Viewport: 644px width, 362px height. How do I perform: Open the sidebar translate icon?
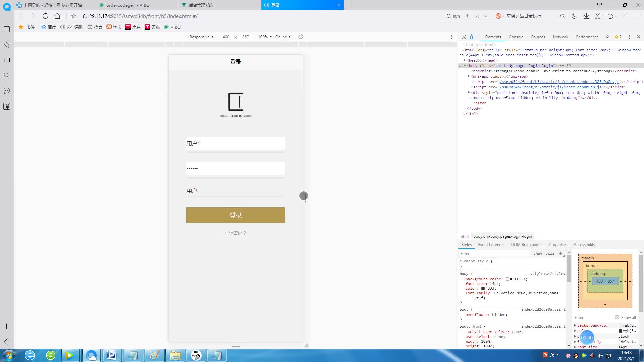click(x=7, y=106)
